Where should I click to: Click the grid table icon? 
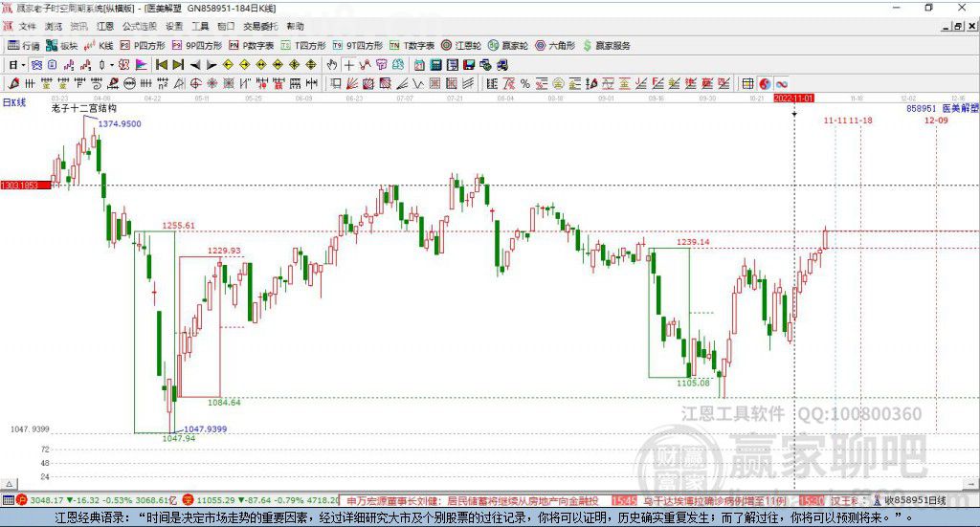click(x=747, y=83)
